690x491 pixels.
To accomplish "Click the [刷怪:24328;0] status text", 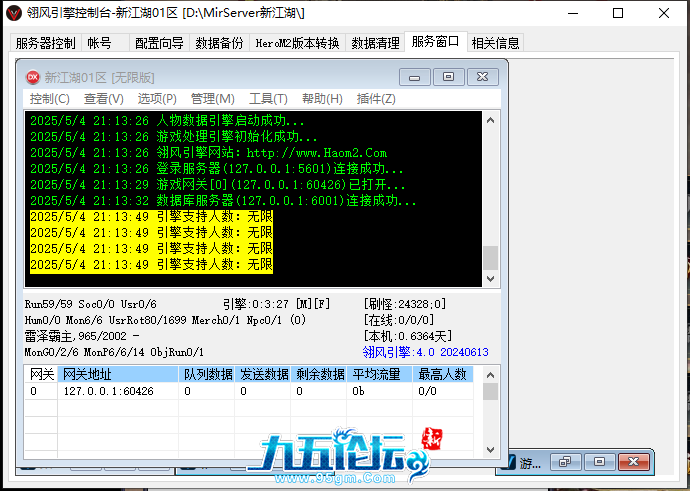I will pos(405,304).
